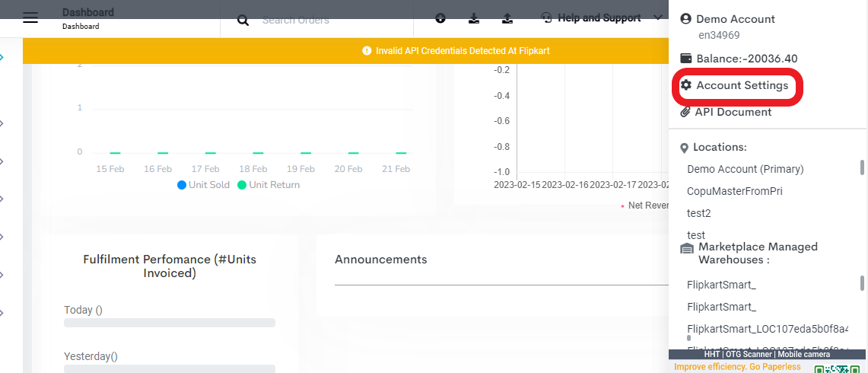Click the Today () progress bar
Image resolution: width=868 pixels, height=373 pixels.
tap(170, 323)
